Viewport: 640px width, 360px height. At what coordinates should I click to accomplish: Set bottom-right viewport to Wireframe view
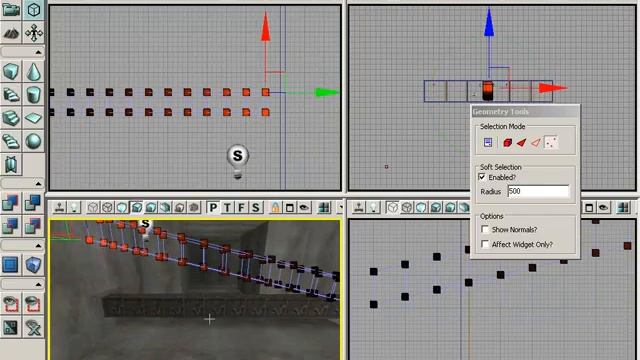407,207
